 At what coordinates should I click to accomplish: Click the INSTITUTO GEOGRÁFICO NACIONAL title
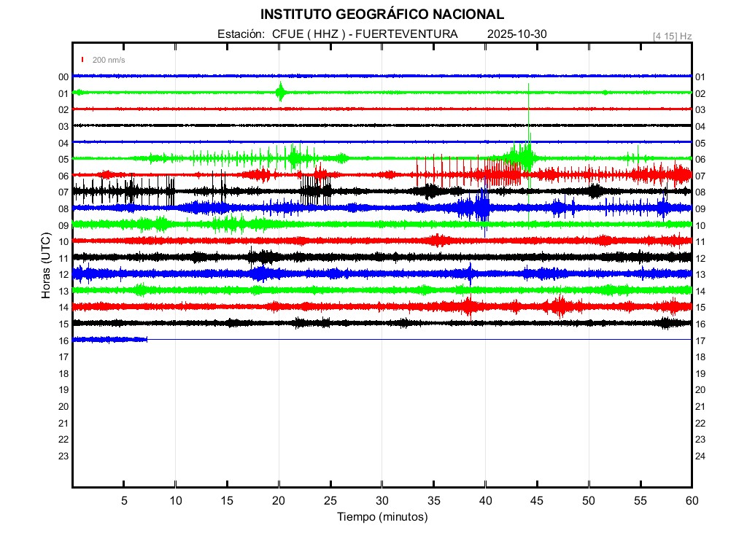coord(382,14)
